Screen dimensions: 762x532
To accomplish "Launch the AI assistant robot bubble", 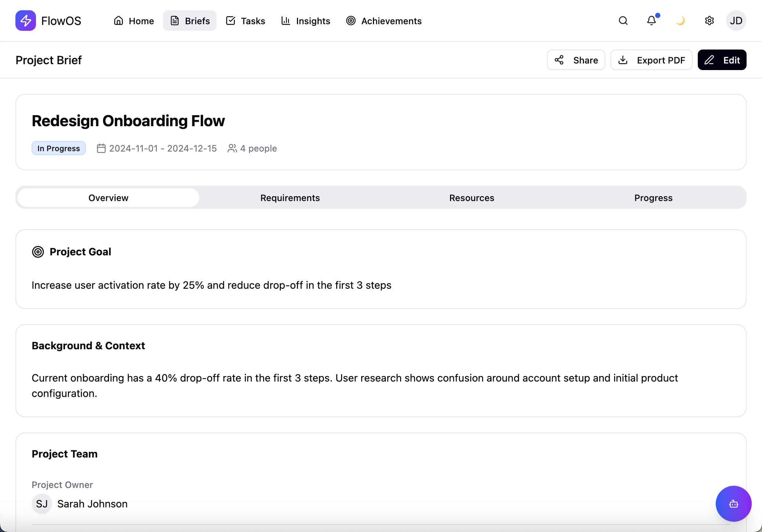I will [x=733, y=504].
